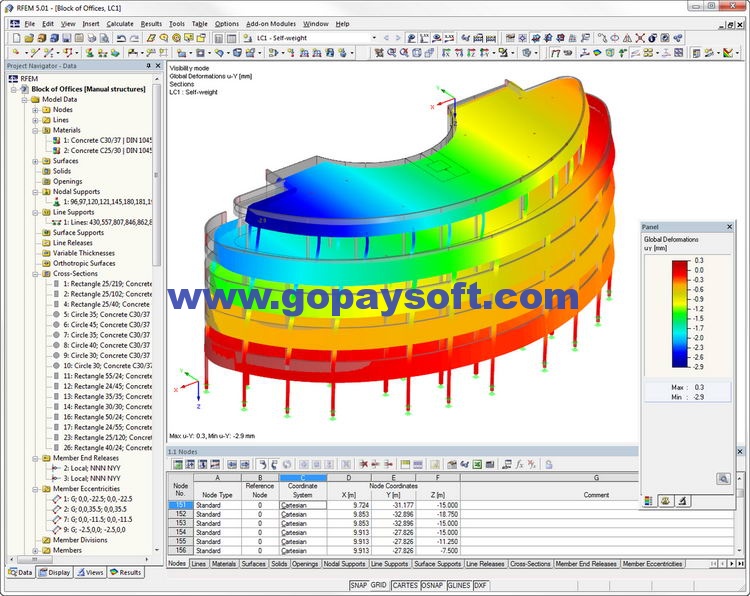This screenshot has height=596, width=750.
Task: Switch to the Nodal Supports table tab
Action: (x=344, y=564)
